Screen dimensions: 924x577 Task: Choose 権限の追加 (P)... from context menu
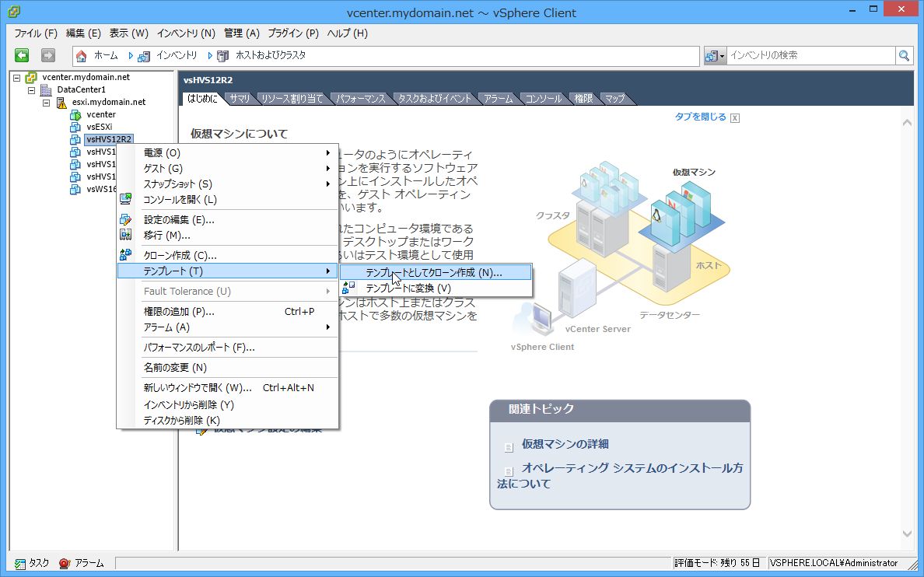click(227, 311)
